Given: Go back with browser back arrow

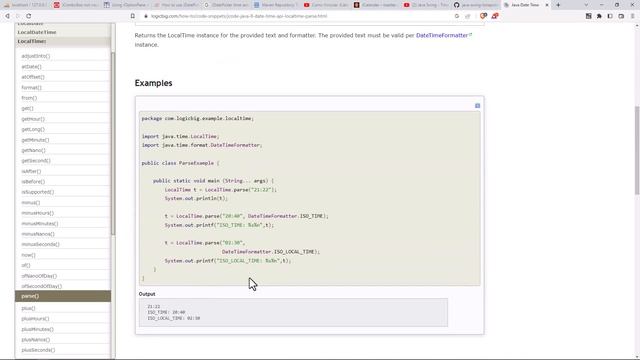Looking at the screenshot, I should tap(7, 16).
